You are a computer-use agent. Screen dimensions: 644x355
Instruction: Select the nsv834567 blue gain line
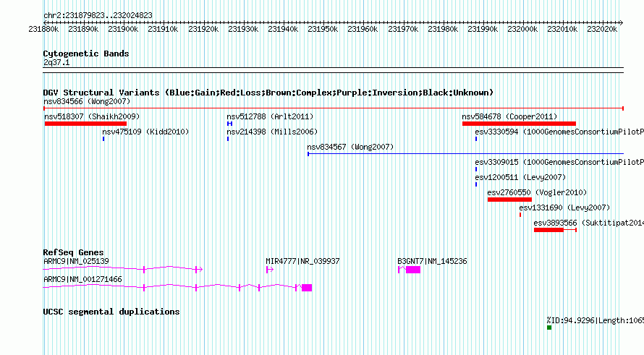pyautogui.click(x=466, y=154)
